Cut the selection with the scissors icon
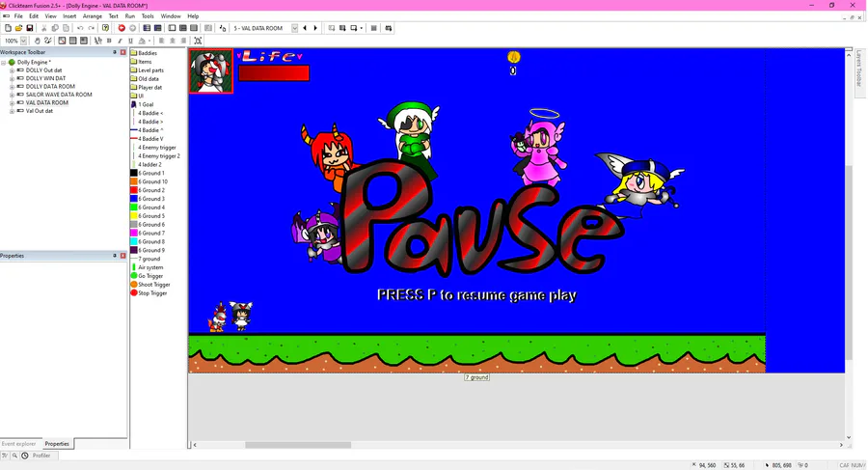 [43, 28]
